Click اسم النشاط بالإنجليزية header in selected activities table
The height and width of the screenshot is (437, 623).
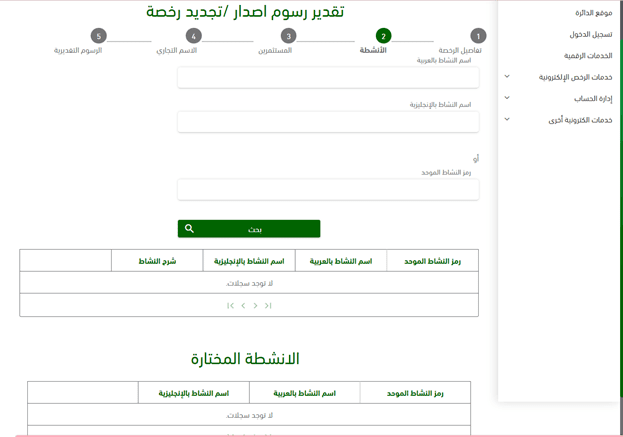tap(194, 393)
